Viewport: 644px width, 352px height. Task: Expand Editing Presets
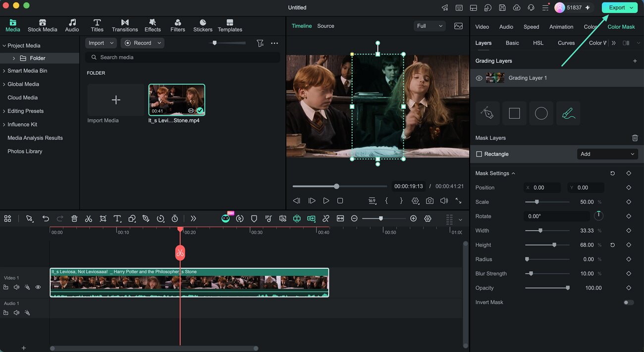point(4,111)
